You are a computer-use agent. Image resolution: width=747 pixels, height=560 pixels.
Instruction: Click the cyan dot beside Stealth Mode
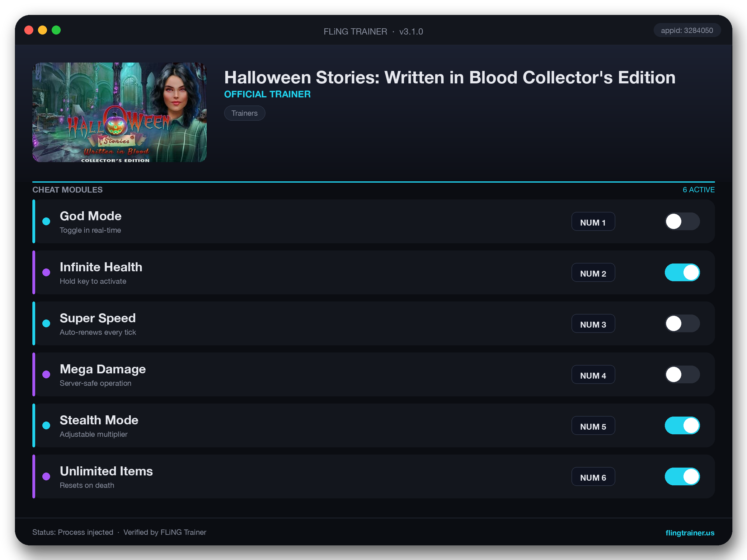tap(46, 425)
